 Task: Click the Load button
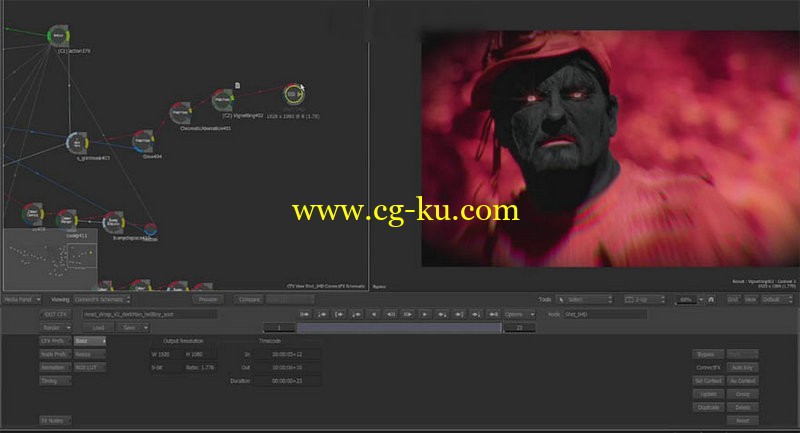[98, 327]
